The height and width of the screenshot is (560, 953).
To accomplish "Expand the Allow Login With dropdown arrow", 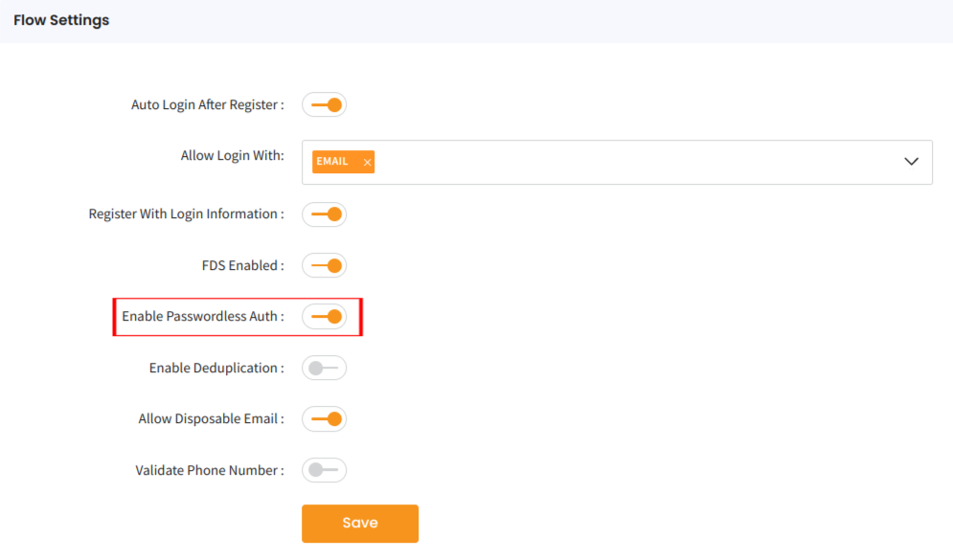I will point(911,162).
